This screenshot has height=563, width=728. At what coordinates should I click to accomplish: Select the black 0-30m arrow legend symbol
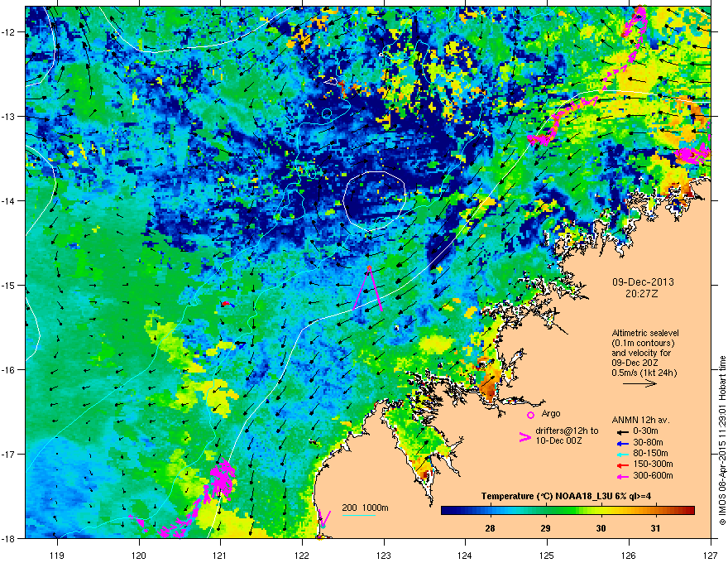[x=622, y=431]
